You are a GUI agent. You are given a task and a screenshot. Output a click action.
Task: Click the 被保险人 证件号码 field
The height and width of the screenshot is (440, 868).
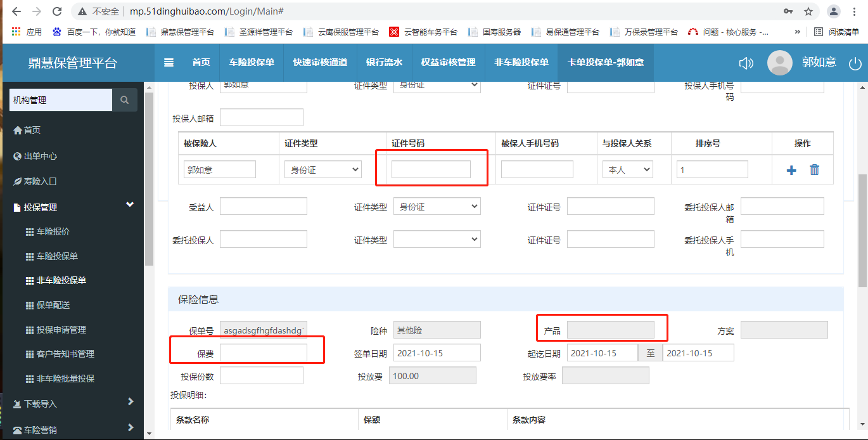pyautogui.click(x=431, y=169)
